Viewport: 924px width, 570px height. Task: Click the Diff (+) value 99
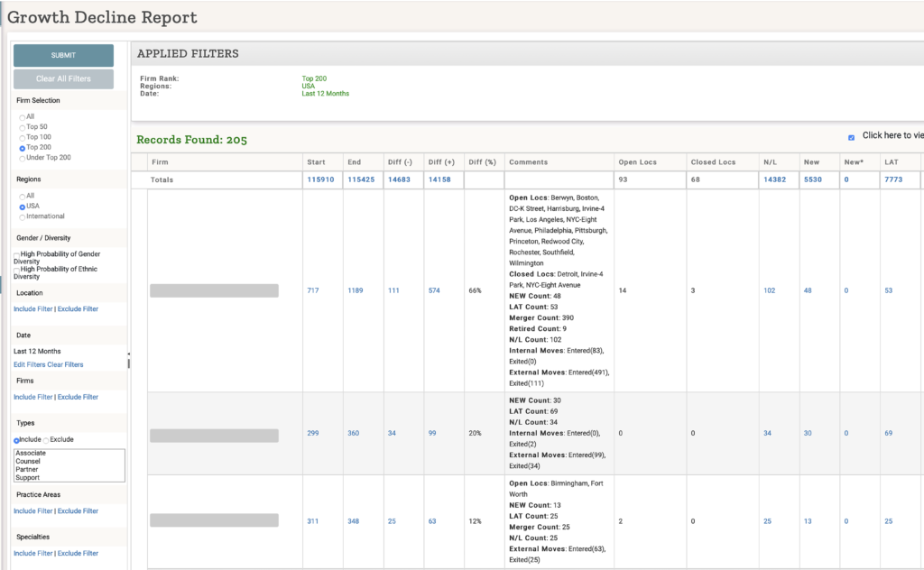tap(432, 433)
